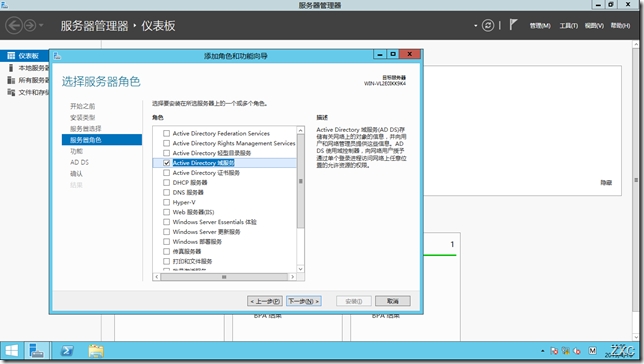Open navigation history dropdown arrow

tap(41, 25)
